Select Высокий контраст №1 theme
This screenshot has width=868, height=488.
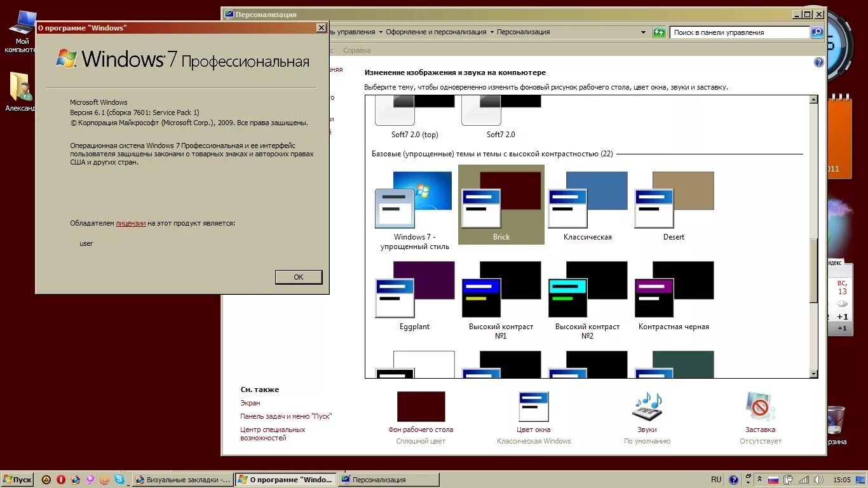[x=501, y=300]
